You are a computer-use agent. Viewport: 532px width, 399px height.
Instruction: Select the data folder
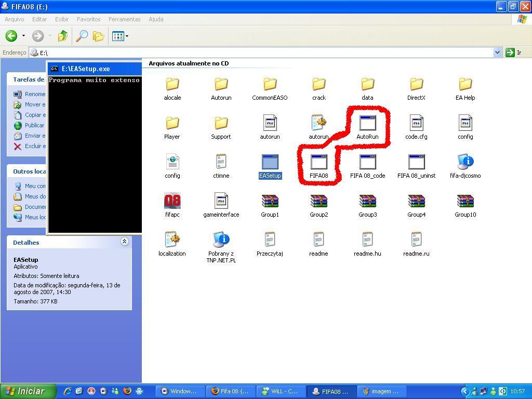point(367,89)
